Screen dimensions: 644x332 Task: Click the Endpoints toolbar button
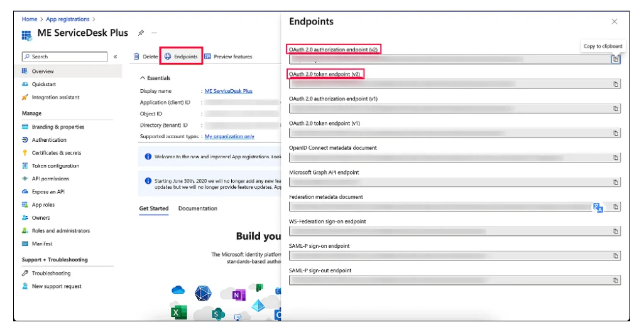(x=181, y=56)
